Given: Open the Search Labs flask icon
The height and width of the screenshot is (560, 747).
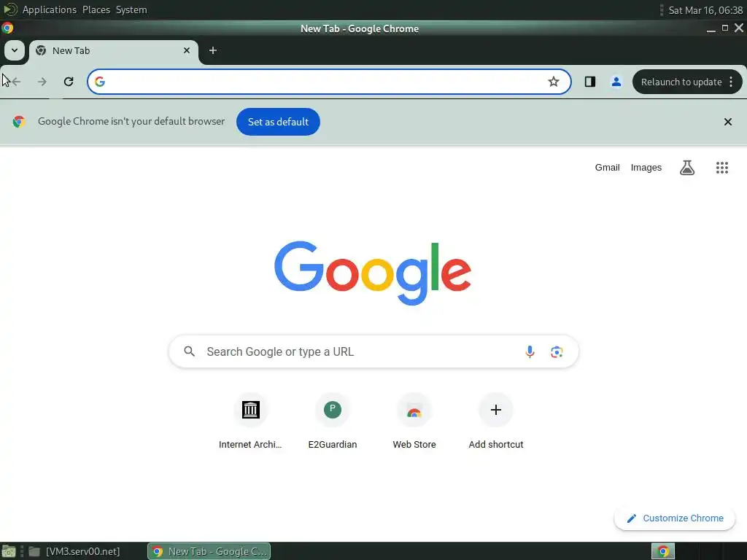Looking at the screenshot, I should (687, 168).
